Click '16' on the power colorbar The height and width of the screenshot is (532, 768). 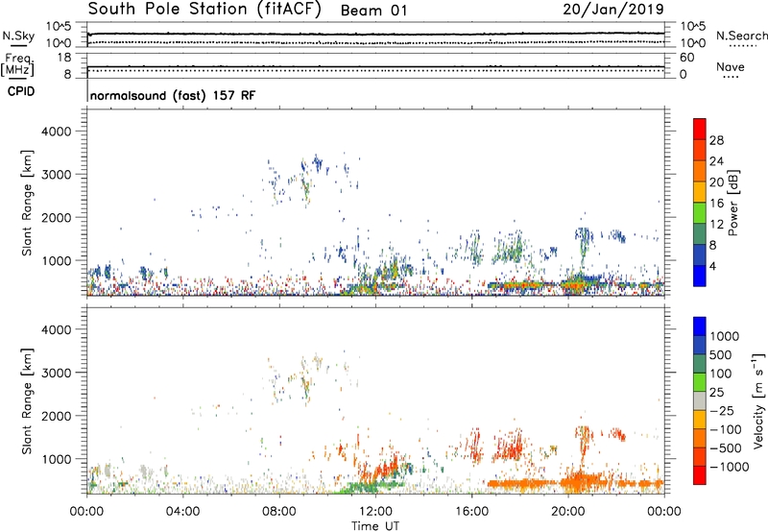(716, 204)
